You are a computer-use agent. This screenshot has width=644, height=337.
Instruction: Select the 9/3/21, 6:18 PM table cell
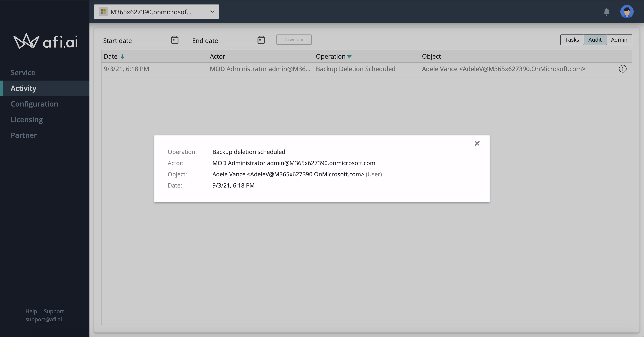point(126,69)
